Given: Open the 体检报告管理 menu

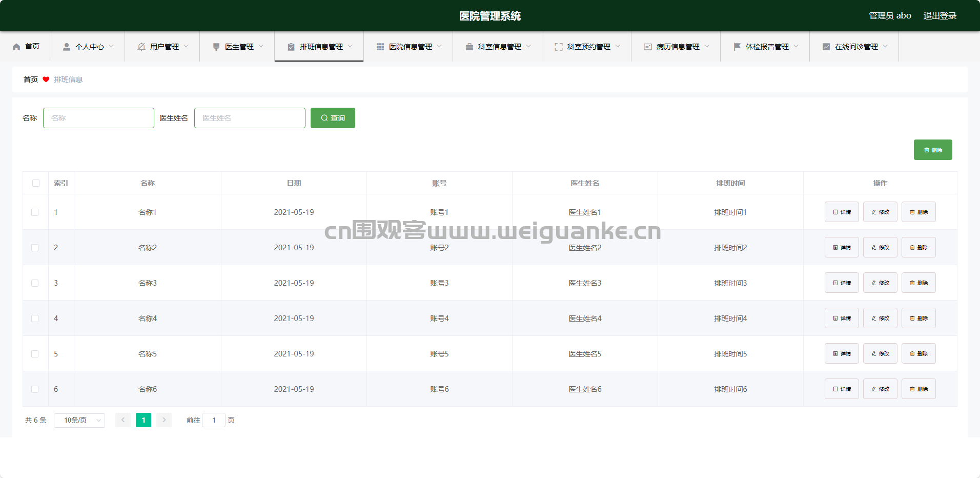Looking at the screenshot, I should (765, 47).
